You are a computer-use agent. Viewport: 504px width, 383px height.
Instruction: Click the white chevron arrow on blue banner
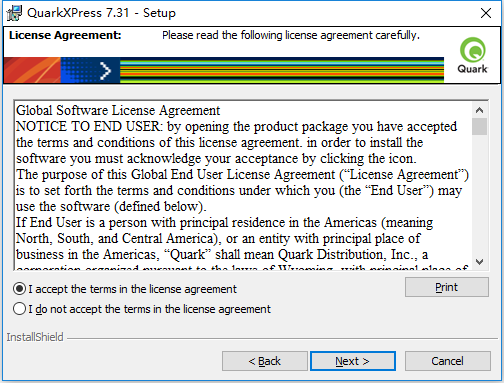[105, 70]
